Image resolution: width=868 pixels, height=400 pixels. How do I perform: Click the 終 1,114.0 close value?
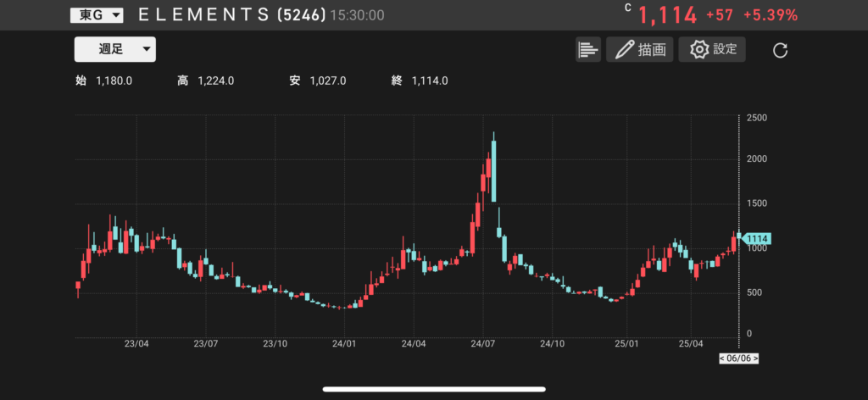click(420, 81)
